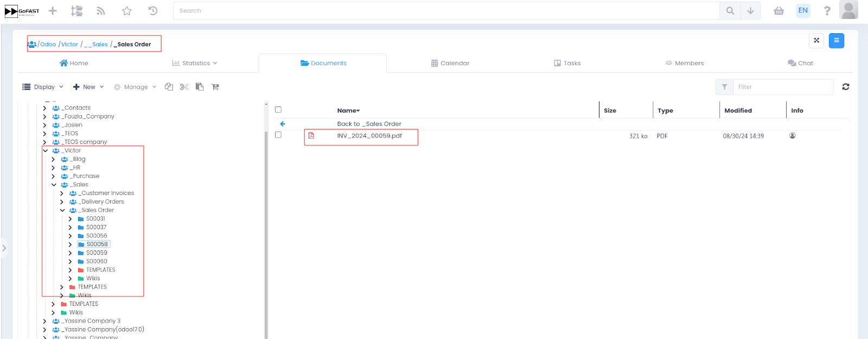
Task: Open favorites star icon
Action: [127, 10]
